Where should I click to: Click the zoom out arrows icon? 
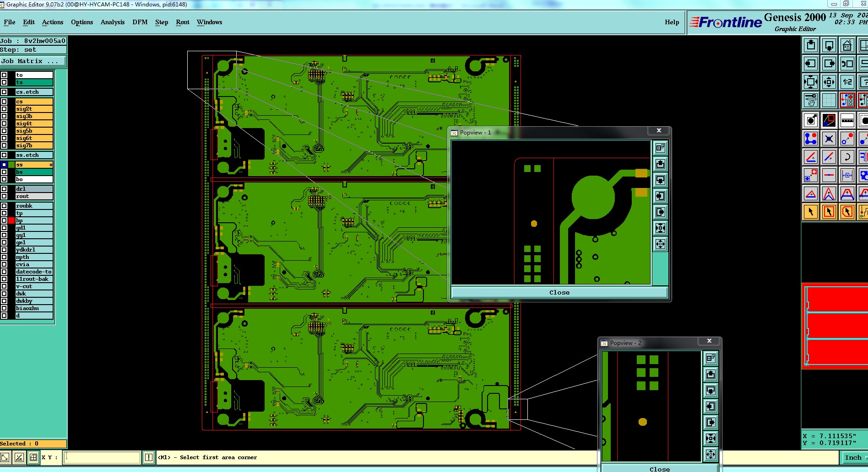pyautogui.click(x=829, y=82)
